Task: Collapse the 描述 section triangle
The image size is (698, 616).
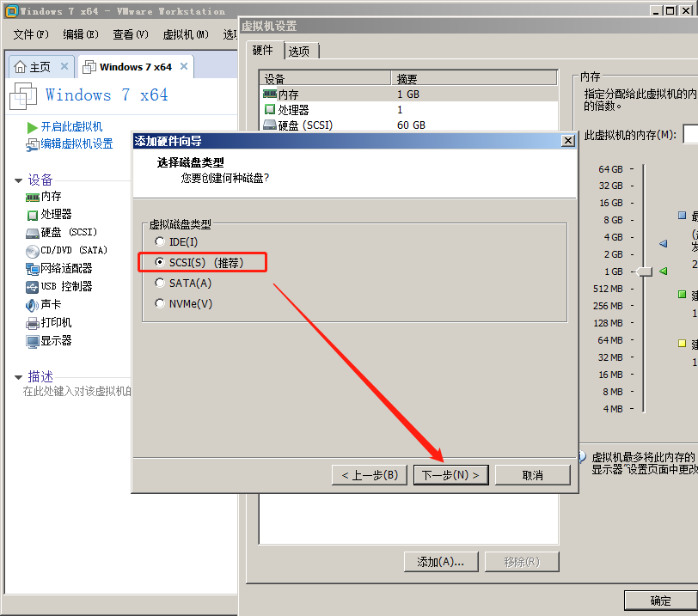Action: [18, 377]
